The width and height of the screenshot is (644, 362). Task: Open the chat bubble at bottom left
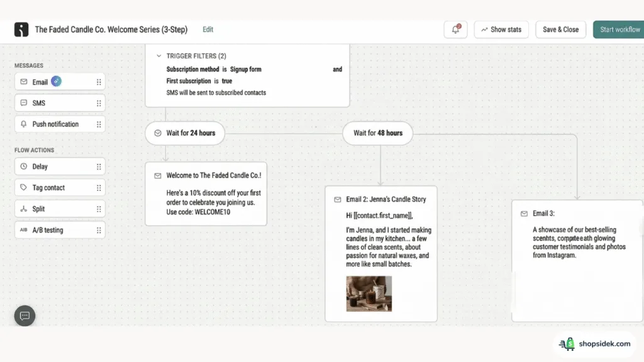pyautogui.click(x=24, y=315)
